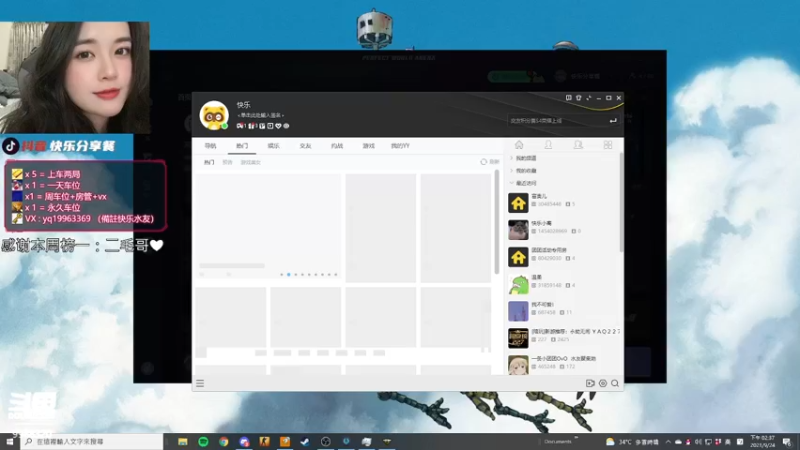Select the 娱乐 tab

[273, 146]
